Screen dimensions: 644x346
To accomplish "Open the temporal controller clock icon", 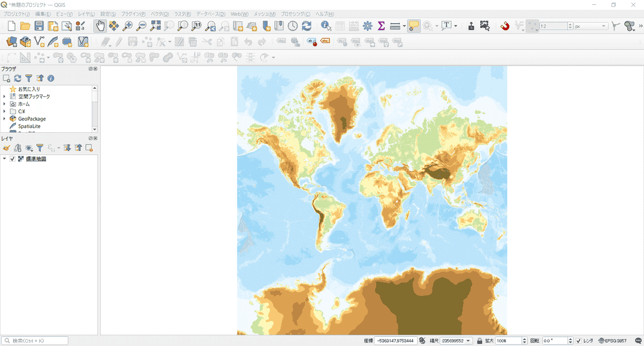I will pos(293,26).
